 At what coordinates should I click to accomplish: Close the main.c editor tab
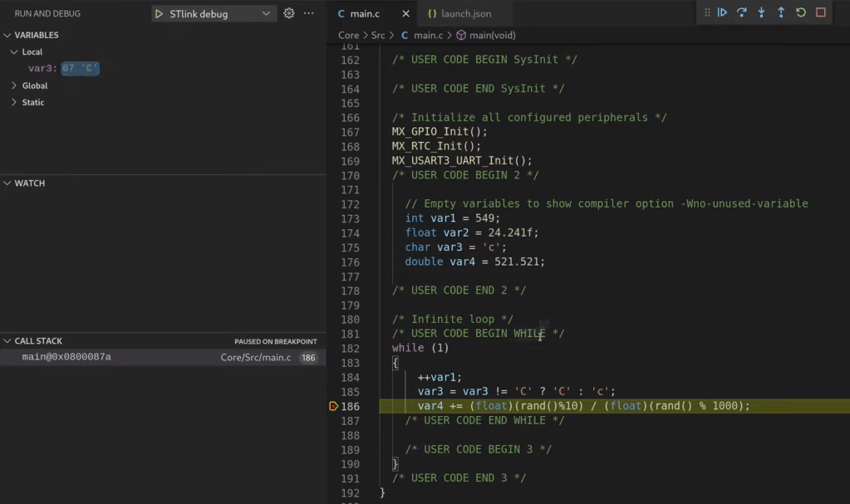pos(405,14)
